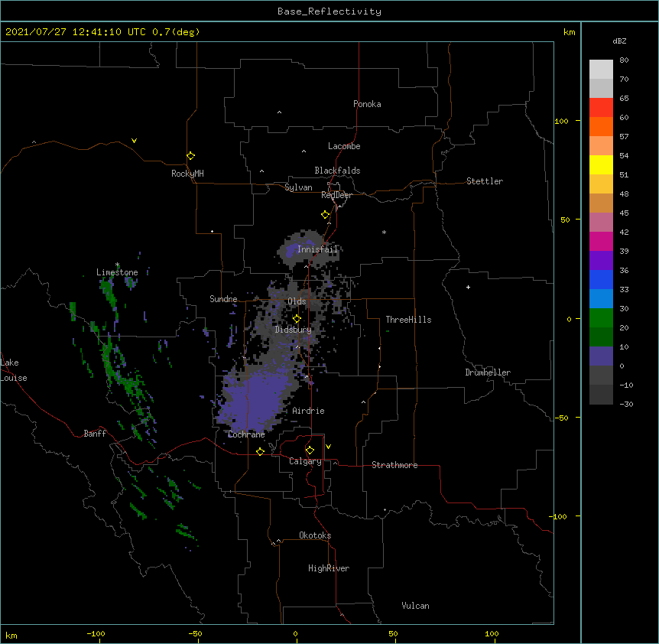Click the RedDeer city label
Image resolution: width=659 pixels, height=644 pixels.
pyautogui.click(x=336, y=195)
